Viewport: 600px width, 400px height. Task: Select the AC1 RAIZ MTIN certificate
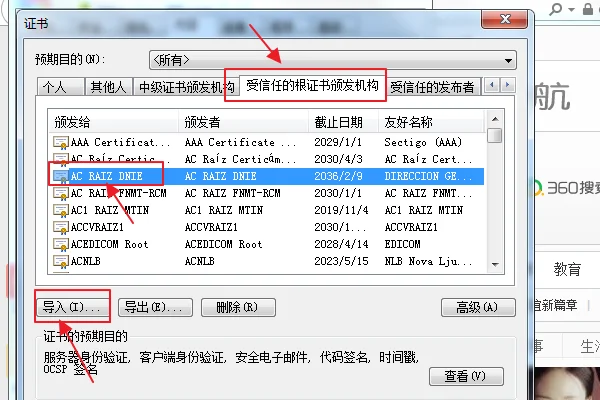(x=266, y=210)
